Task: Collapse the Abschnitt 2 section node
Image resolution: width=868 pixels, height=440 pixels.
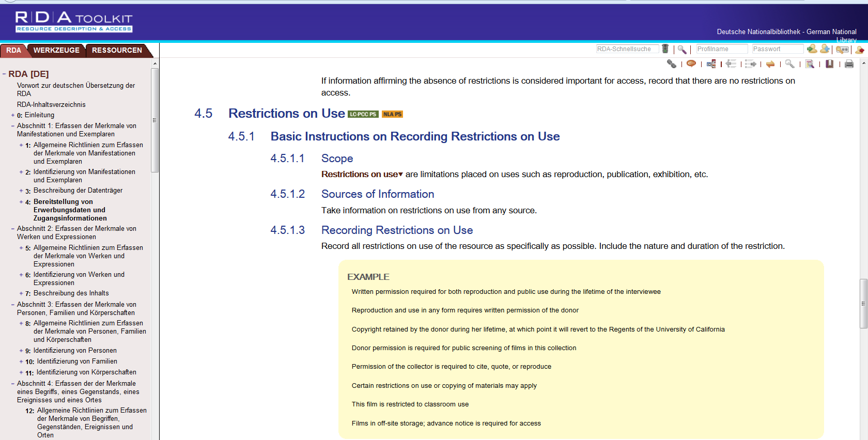Action: [x=12, y=229]
